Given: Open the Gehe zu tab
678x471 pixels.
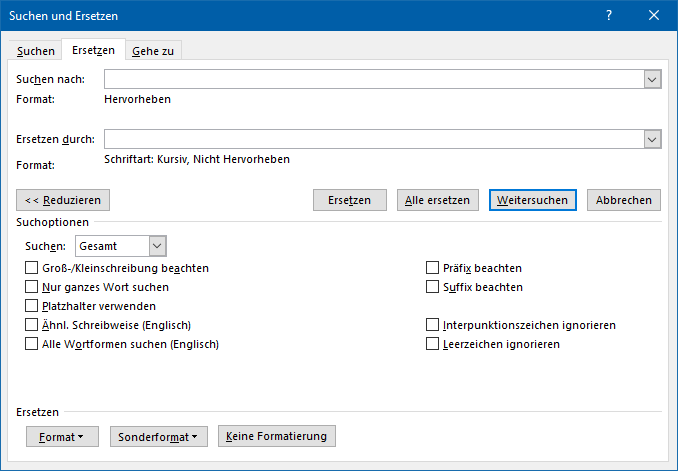Looking at the screenshot, I should [x=153, y=51].
